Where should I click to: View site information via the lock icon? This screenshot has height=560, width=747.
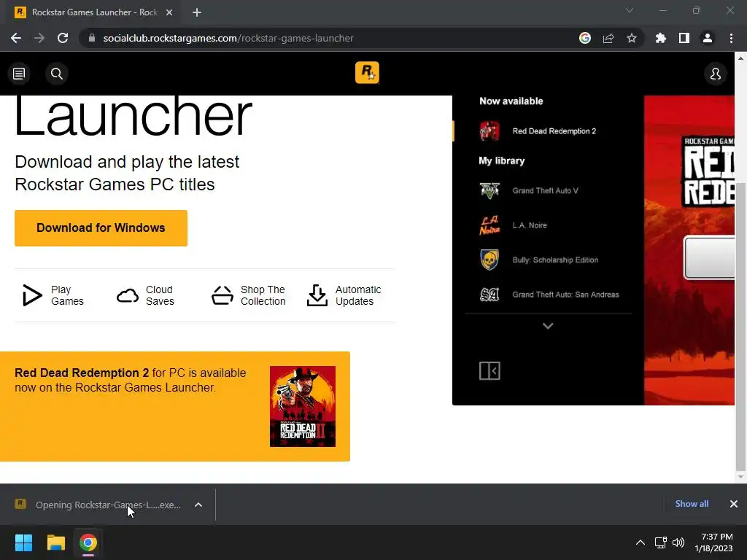pyautogui.click(x=92, y=38)
